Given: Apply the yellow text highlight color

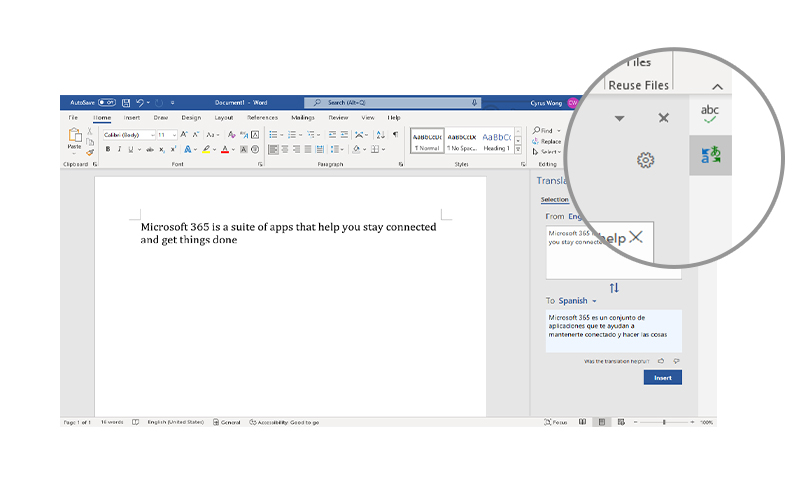Looking at the screenshot, I should click(206, 149).
